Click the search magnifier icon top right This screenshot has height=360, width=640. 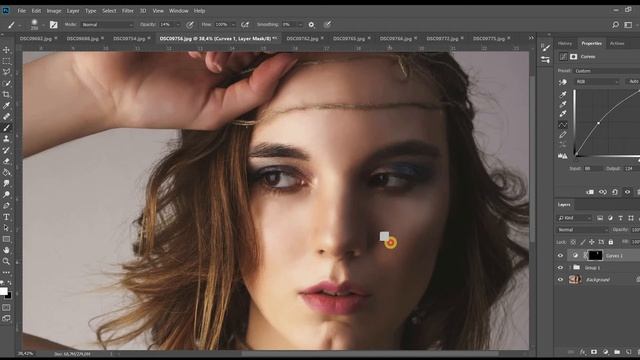point(616,25)
